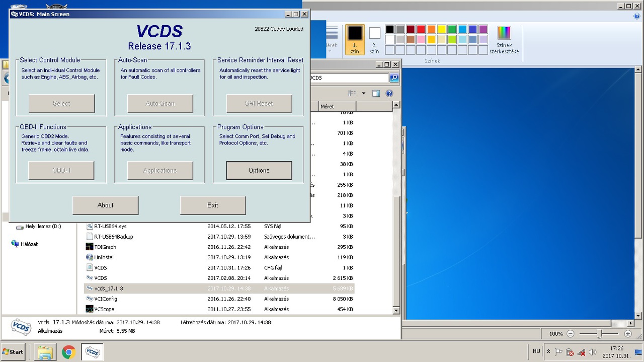Image resolution: width=644 pixels, height=362 pixels.
Task: Click the VCDS taskbar icon
Action: pyautogui.click(x=93, y=352)
